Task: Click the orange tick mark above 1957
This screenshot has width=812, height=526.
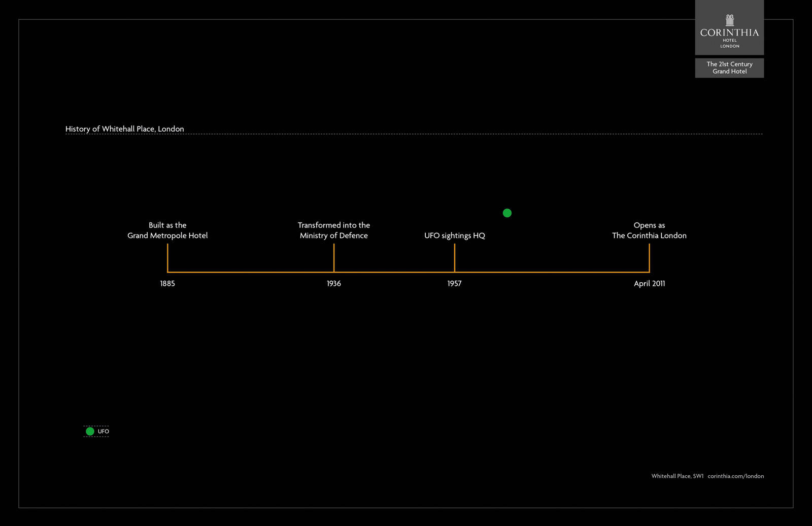Action: tap(455, 257)
